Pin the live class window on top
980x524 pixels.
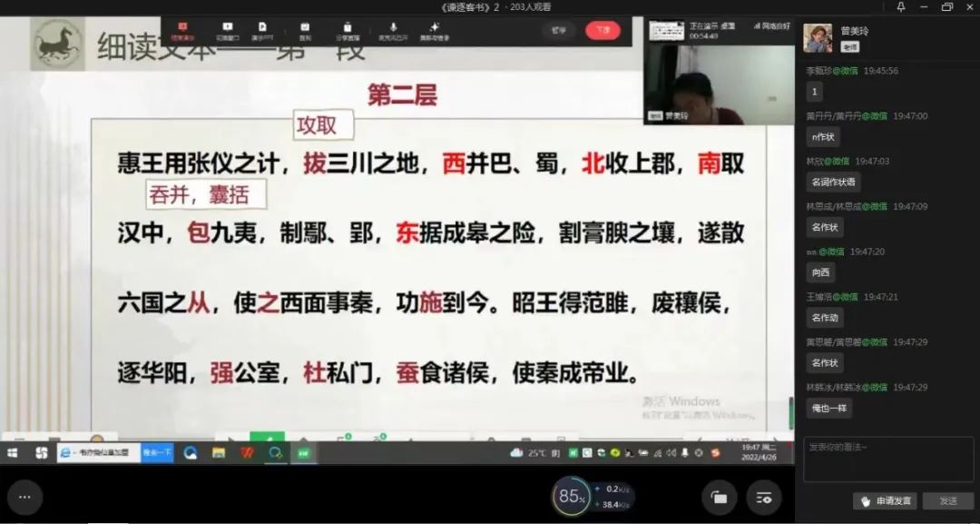click(901, 7)
